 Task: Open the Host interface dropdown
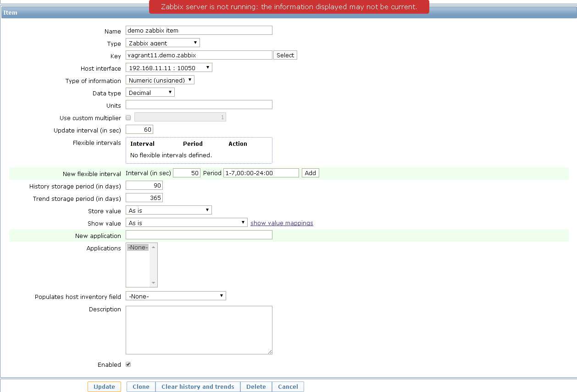169,68
